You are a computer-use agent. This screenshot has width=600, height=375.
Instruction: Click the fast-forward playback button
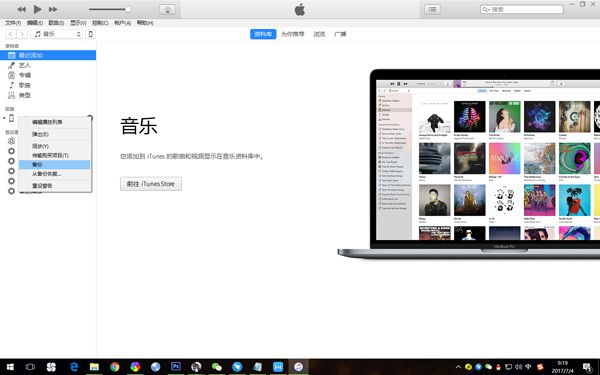53,9
